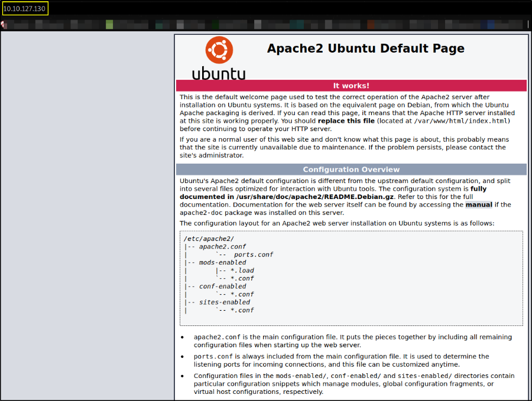Click the address bar showing 10.10.127.130
Image resolution: width=532 pixels, height=401 pixels.
25,8
